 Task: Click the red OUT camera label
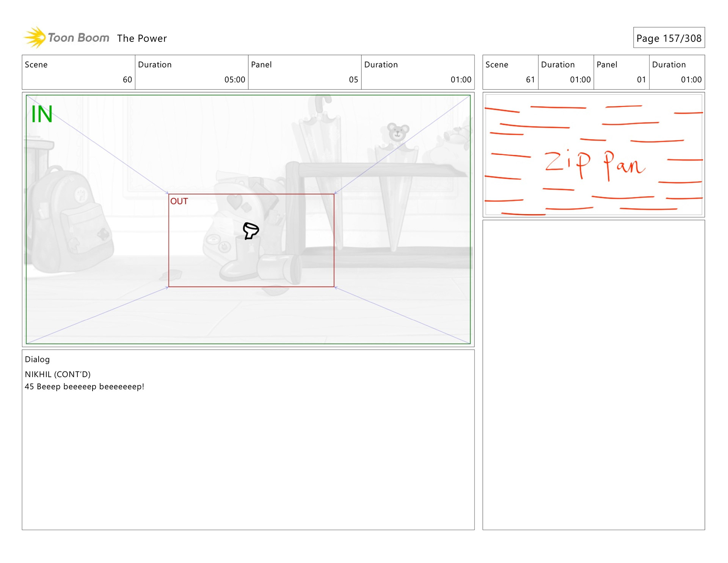click(179, 201)
